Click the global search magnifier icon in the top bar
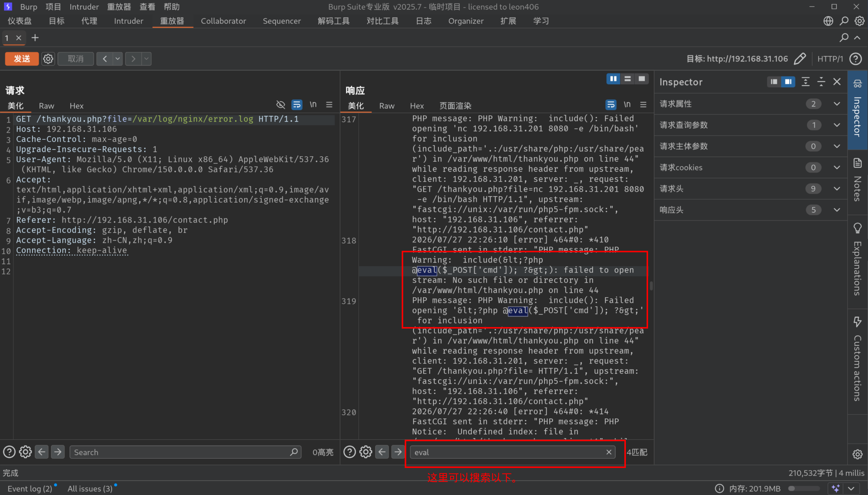The height and width of the screenshot is (495, 868). [x=844, y=21]
